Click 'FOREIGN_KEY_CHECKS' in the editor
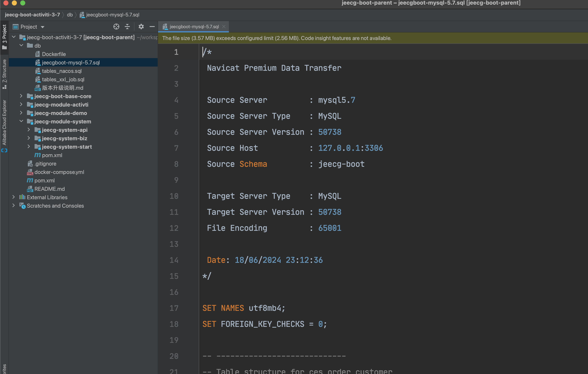 (263, 324)
